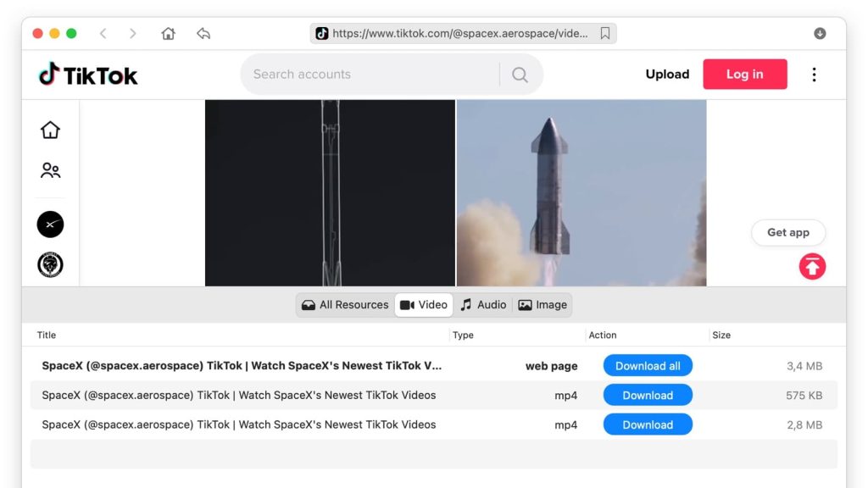This screenshot has width=868, height=488.
Task: Switch to All Resources tab
Action: (x=345, y=305)
